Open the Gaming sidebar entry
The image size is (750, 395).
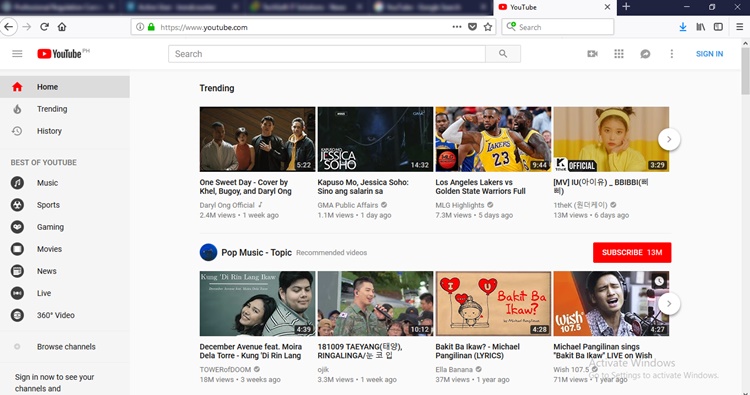tap(65, 227)
